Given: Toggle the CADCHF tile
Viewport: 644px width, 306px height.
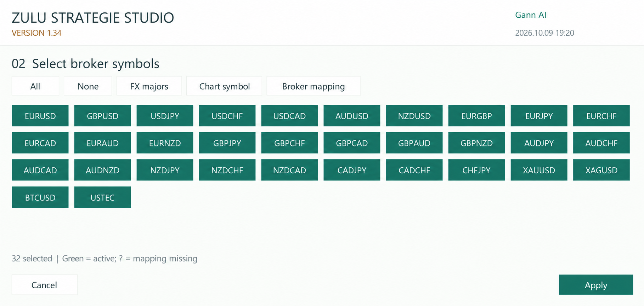Looking at the screenshot, I should click(414, 170).
